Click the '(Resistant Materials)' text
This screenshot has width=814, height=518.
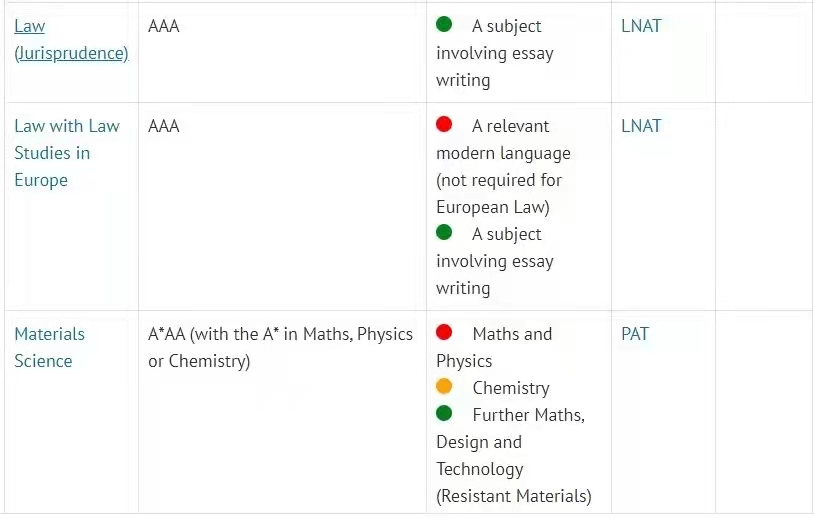[514, 496]
